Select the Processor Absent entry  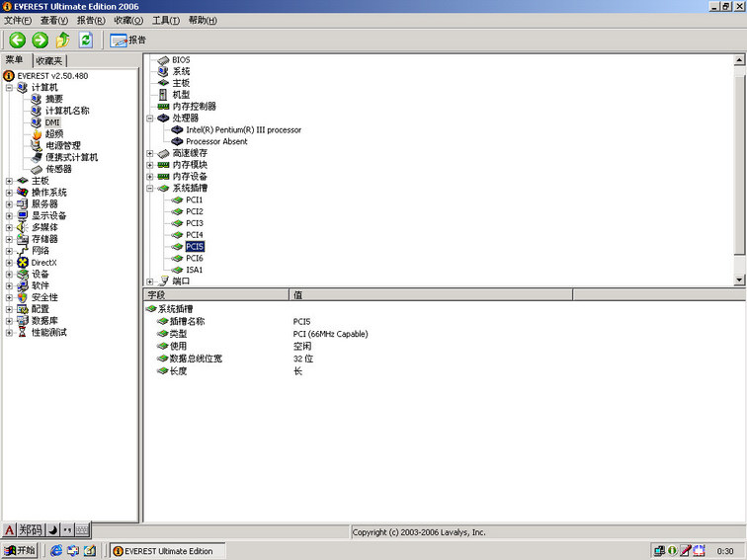coord(216,141)
